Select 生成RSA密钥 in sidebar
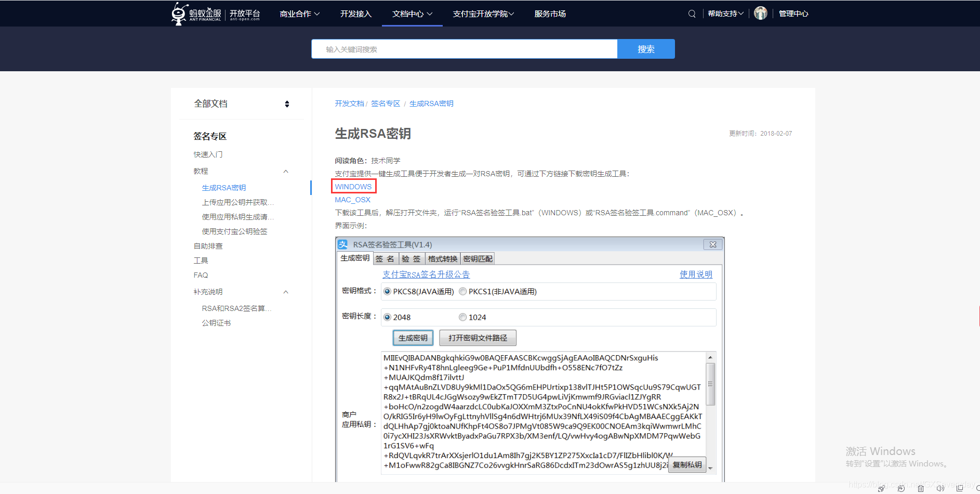Viewport: 980px width, 494px height. pyautogui.click(x=224, y=188)
